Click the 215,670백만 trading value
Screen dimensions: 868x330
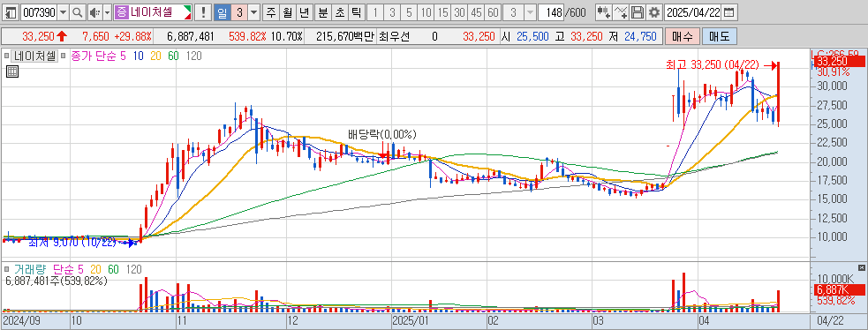(344, 36)
